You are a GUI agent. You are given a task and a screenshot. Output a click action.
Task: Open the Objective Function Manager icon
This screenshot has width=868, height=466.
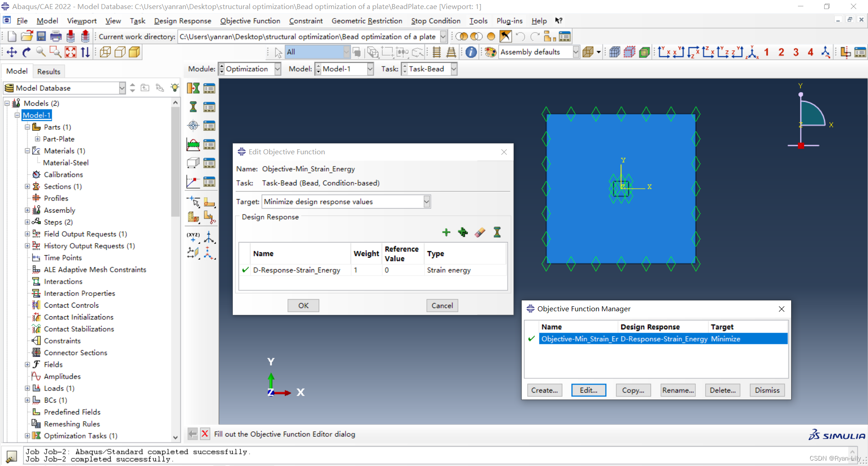[x=209, y=125]
